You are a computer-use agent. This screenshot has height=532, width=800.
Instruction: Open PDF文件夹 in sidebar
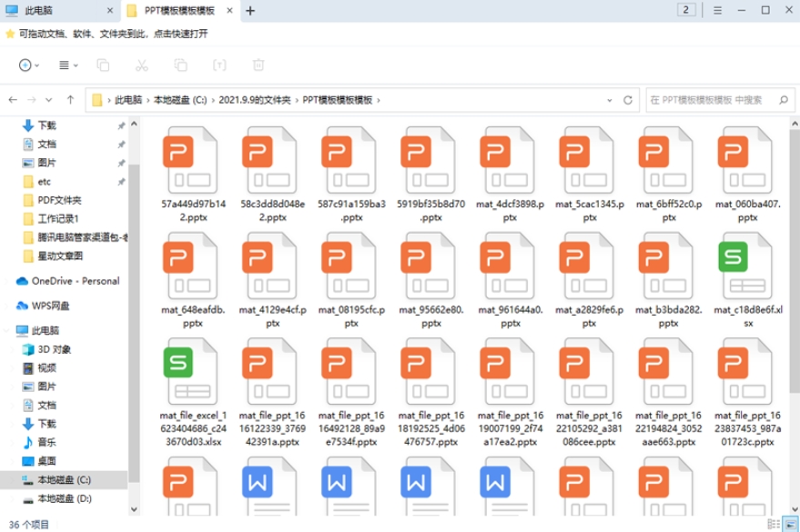point(59,200)
